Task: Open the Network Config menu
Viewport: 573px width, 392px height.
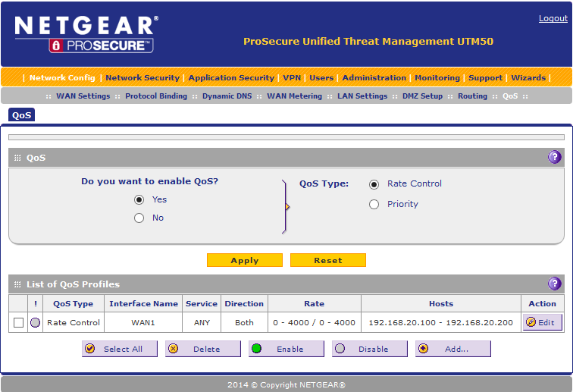Action: click(x=62, y=77)
